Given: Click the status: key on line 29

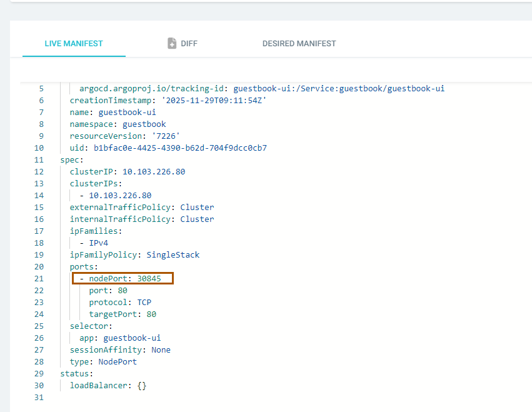Looking at the screenshot, I should [76, 373].
